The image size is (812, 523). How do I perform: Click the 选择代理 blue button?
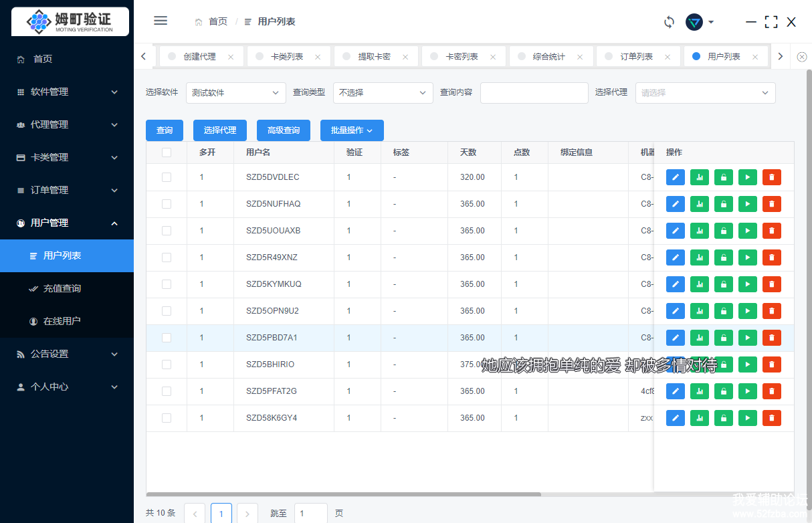point(219,130)
